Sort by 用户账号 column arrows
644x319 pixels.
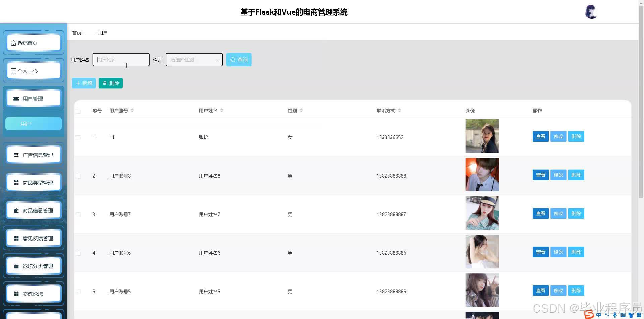(x=132, y=110)
